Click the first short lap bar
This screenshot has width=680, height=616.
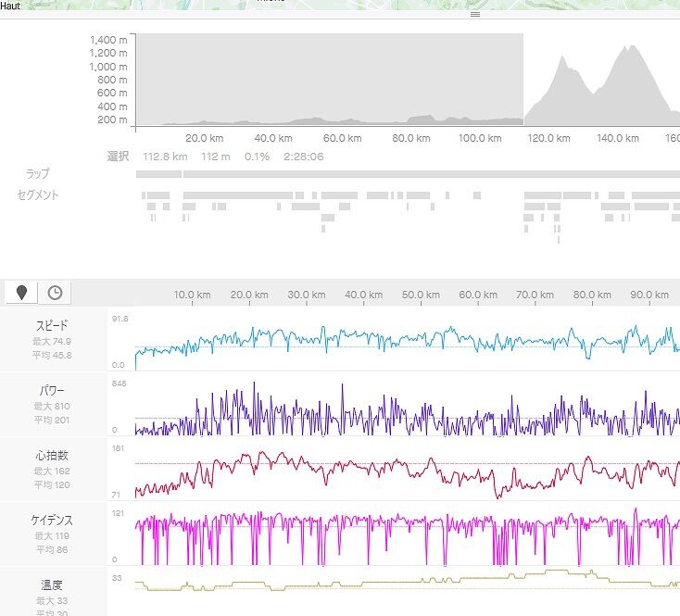(158, 174)
